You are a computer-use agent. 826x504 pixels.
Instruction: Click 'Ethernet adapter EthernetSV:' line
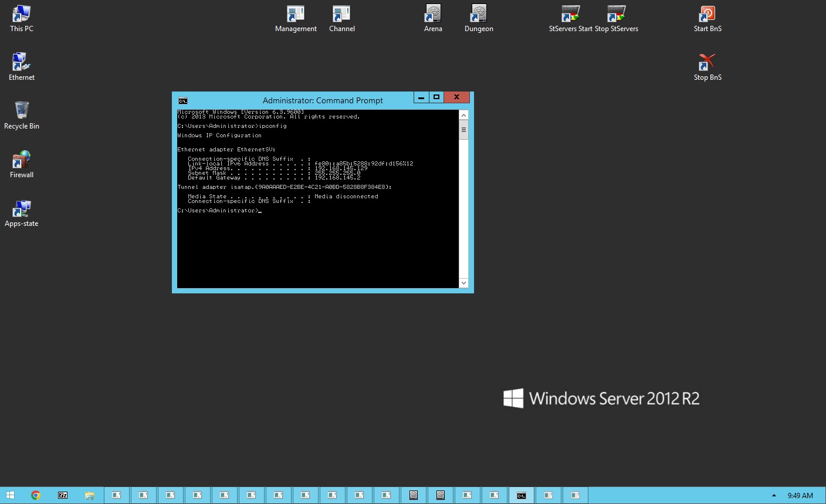pos(226,150)
